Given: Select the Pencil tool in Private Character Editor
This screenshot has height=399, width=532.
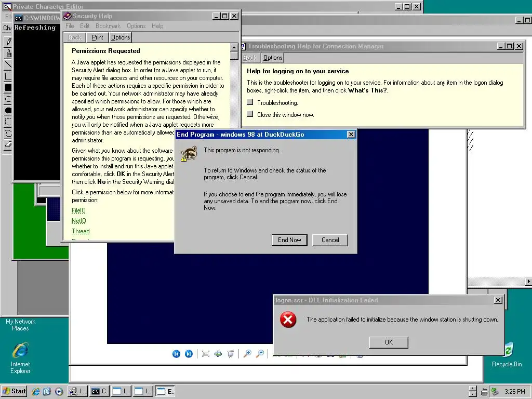Looking at the screenshot, I should [x=8, y=42].
